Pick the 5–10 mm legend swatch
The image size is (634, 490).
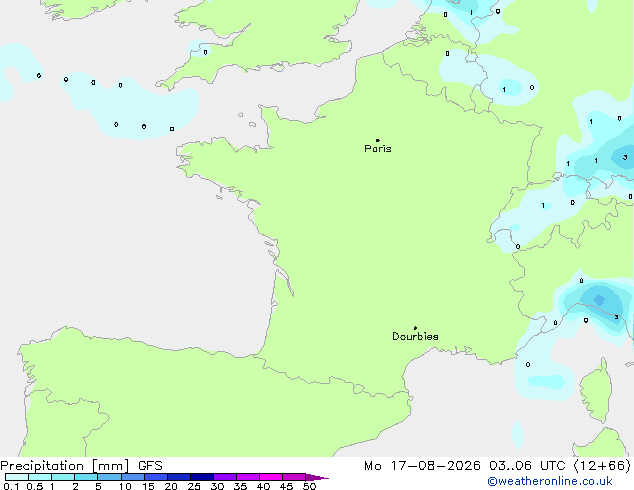click(x=109, y=477)
